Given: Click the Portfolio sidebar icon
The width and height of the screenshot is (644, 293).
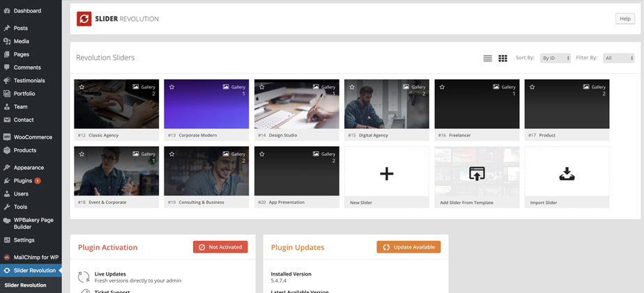Looking at the screenshot, I should point(6,93).
